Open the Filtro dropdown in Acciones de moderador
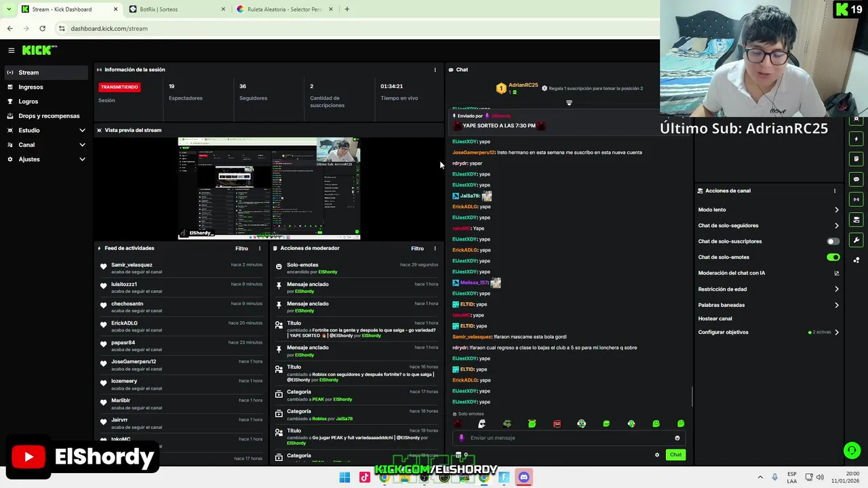The width and height of the screenshot is (868, 488). 417,249
